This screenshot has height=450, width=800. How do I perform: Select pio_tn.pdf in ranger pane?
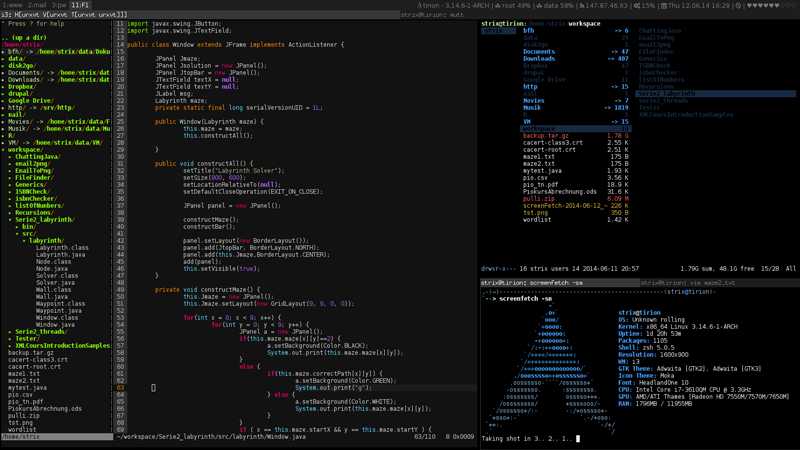576,185
